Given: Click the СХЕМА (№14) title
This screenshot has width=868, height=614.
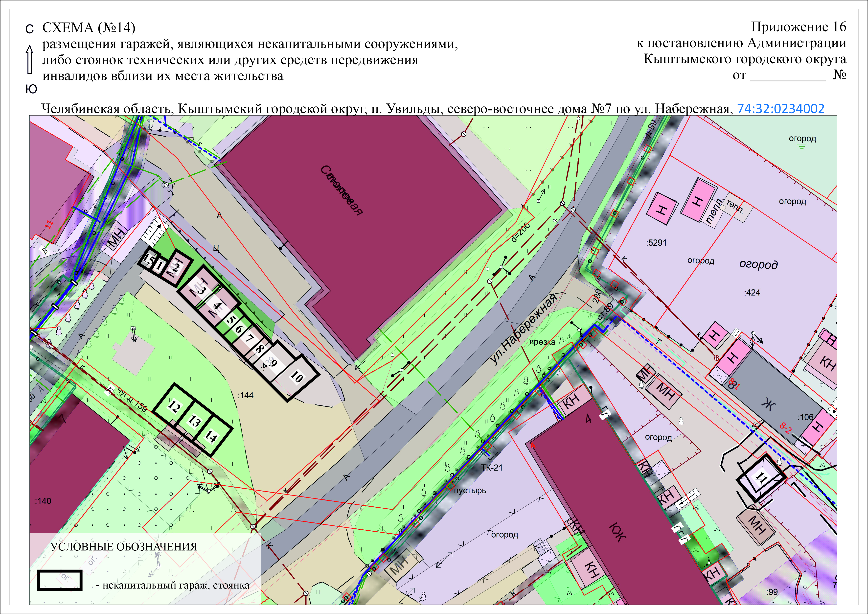Looking at the screenshot, I should (89, 28).
